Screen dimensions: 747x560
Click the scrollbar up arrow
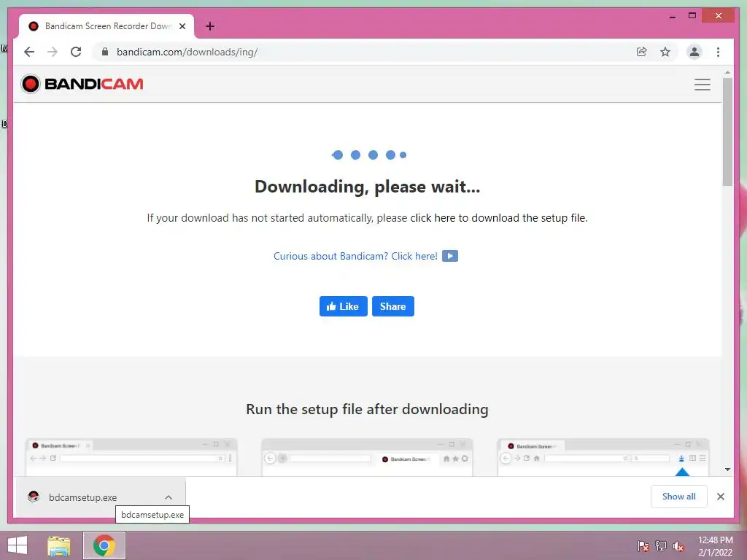coord(727,72)
